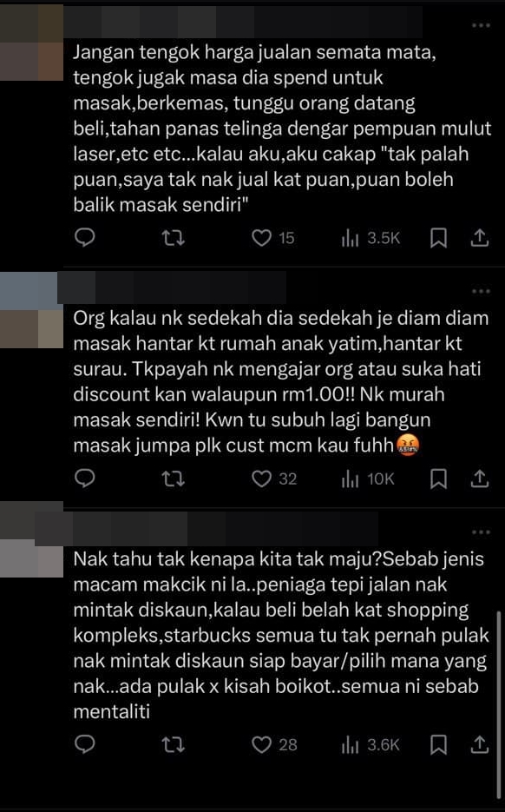Retweet the post with 32 likes
Image resolution: width=505 pixels, height=812 pixels.
tap(173, 479)
